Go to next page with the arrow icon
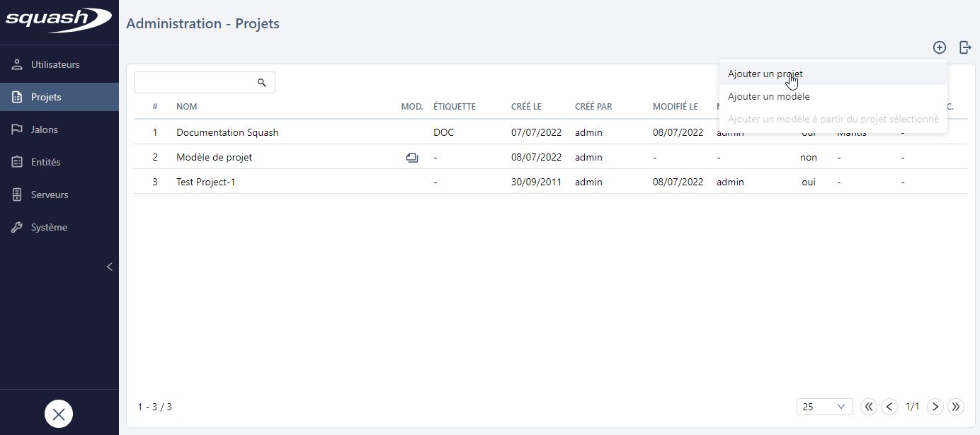This screenshot has width=980, height=435. tap(935, 407)
